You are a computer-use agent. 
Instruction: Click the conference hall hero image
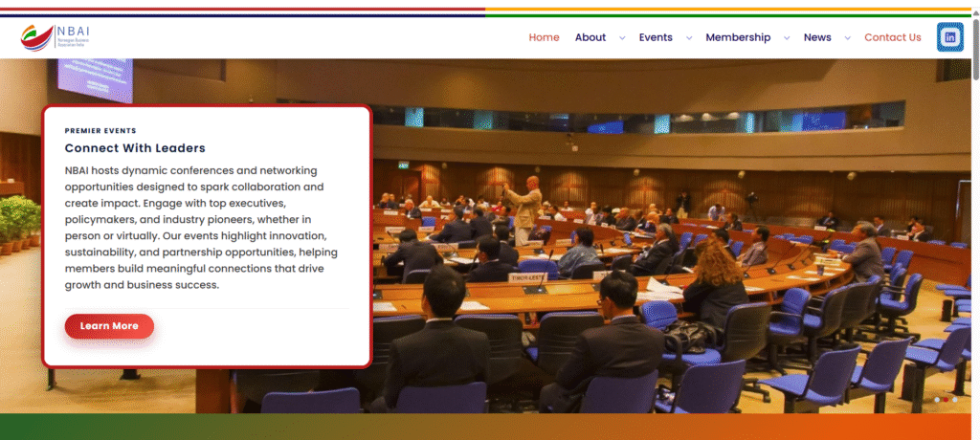[x=670, y=239]
